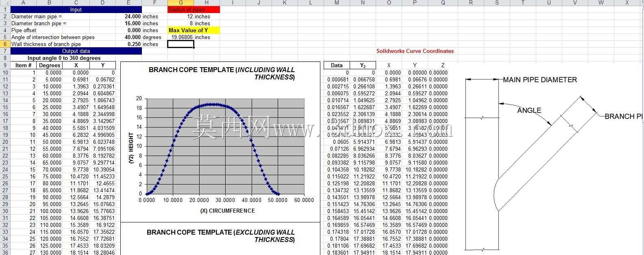Viewport: 644px width, 255px height.
Task: Select the angle of intersection value 40.000
Action: coord(128,37)
